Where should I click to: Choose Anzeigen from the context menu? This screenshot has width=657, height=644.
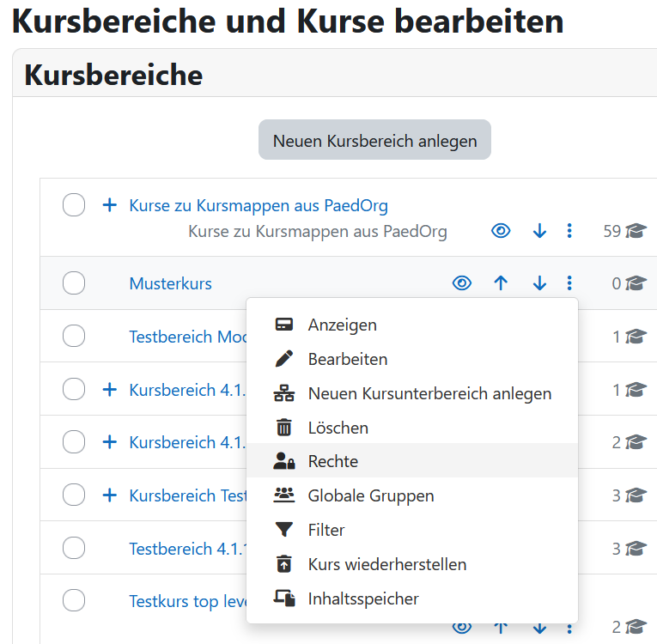[412, 325]
